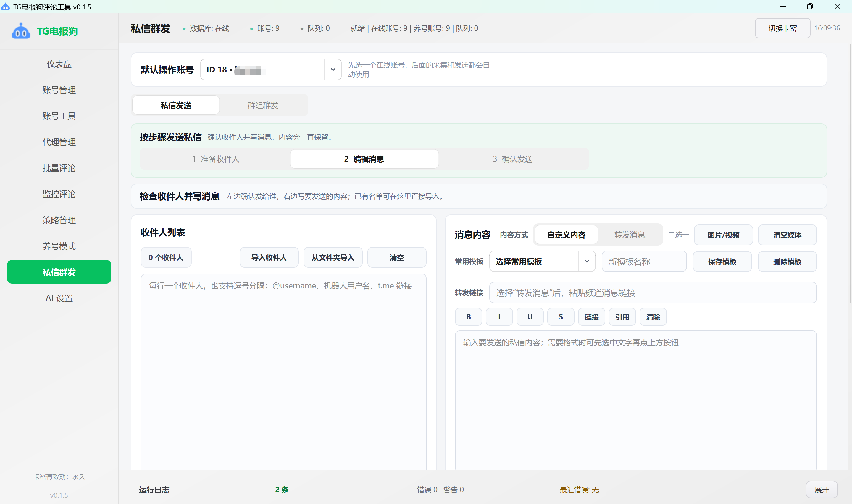This screenshot has width=852, height=504.
Task: Click the 卡密有效期: 永久 text
Action: coord(59,476)
